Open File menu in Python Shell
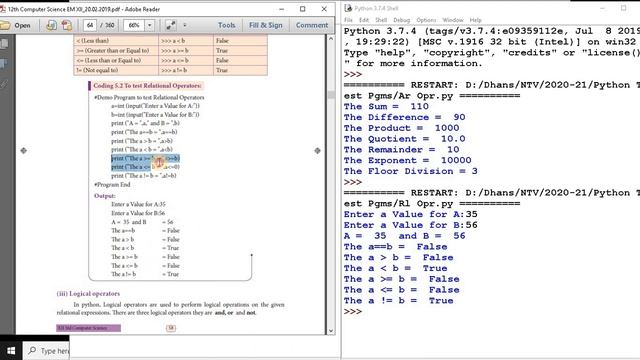640x360 pixels. (x=348, y=20)
